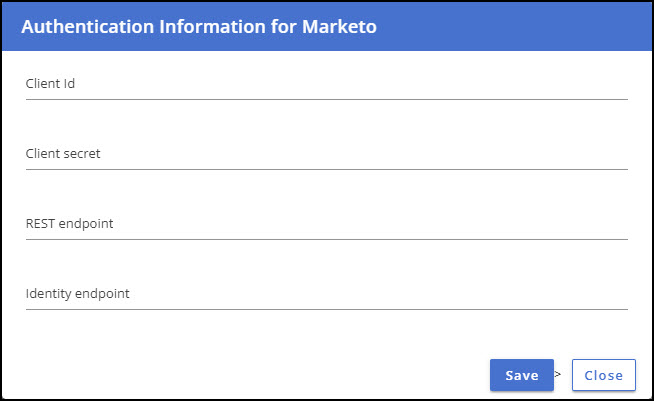Focus the Client secret text field
Viewport: 654px width, 401px height.
[x=327, y=154]
